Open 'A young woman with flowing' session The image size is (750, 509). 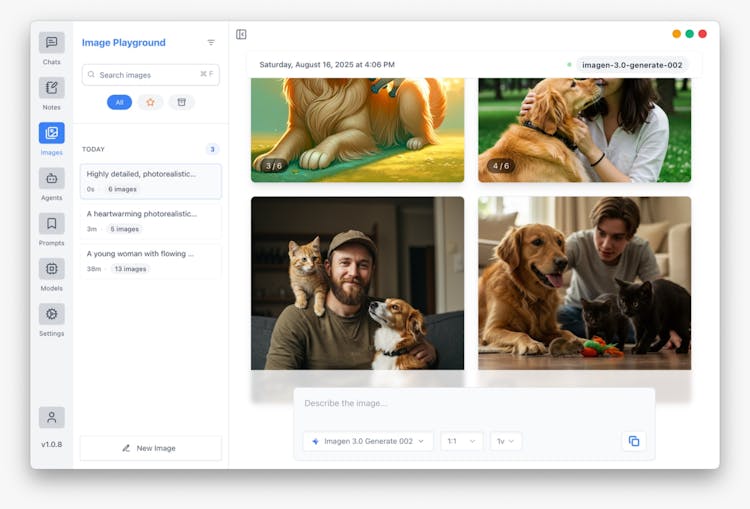click(x=150, y=261)
